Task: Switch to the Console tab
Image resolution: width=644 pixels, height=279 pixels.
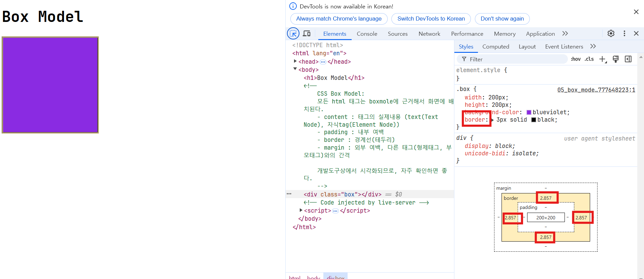Action: click(367, 34)
